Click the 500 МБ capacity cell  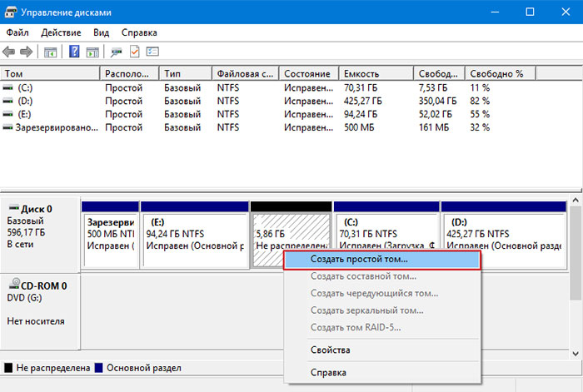[359, 127]
